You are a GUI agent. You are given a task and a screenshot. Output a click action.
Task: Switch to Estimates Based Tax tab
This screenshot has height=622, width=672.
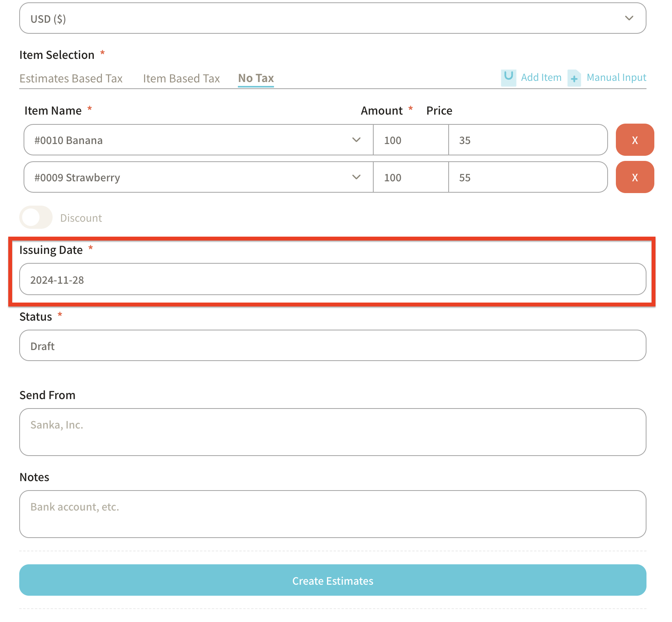(71, 78)
